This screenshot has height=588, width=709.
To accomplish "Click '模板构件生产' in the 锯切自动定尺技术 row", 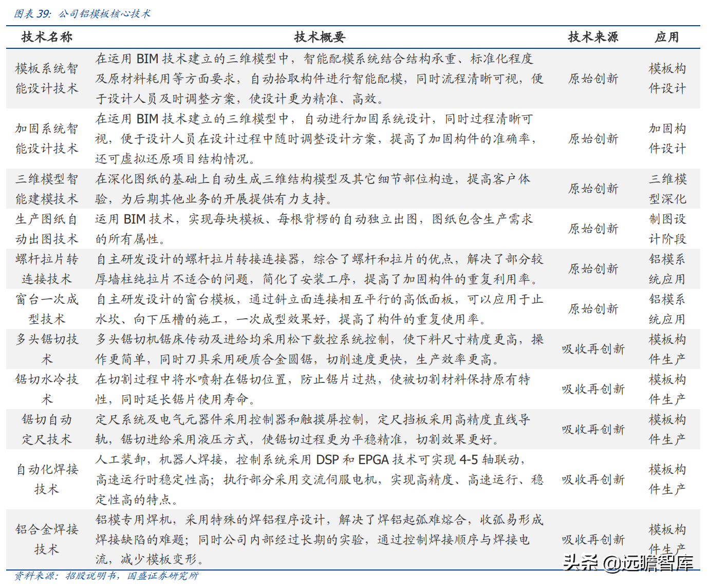I will (667, 429).
